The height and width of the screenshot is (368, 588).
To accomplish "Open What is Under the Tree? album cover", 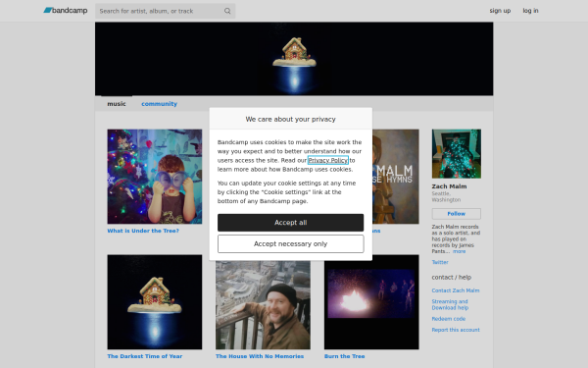I will (x=155, y=177).
